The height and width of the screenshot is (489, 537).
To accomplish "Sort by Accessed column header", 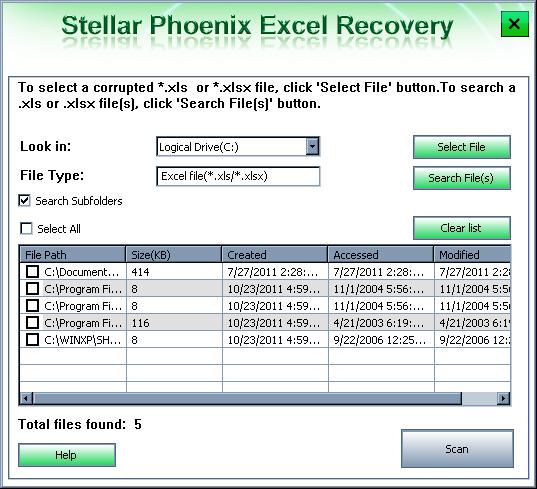I will (x=380, y=254).
